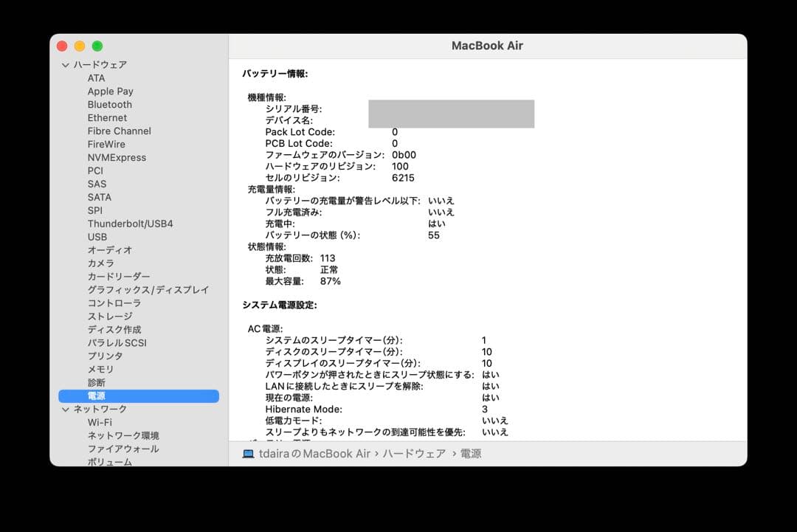Screen dimensions: 797x532
Task: Open Wi-Fi under ネットワーク
Action: click(x=100, y=422)
